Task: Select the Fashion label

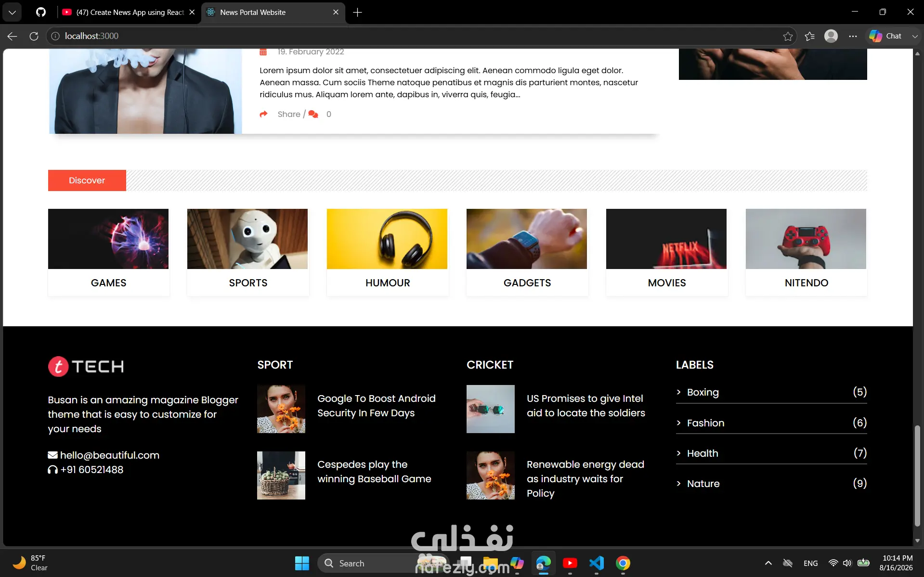Action: point(706,423)
